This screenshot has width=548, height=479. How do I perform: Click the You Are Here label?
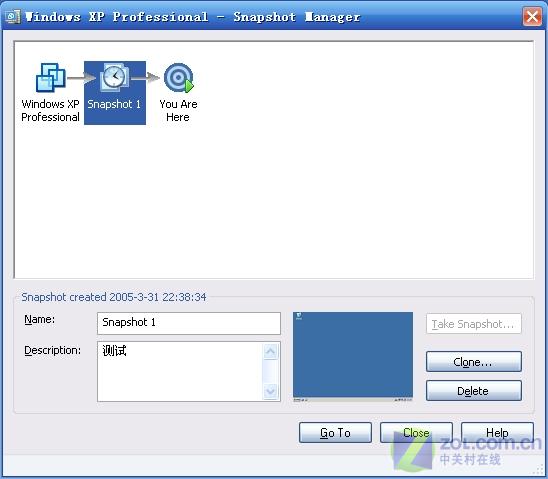[178, 110]
